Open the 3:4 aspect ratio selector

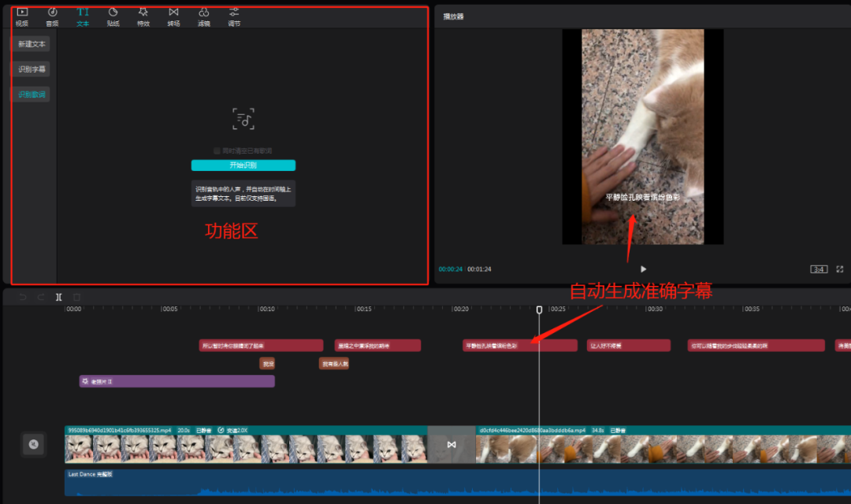point(819,269)
